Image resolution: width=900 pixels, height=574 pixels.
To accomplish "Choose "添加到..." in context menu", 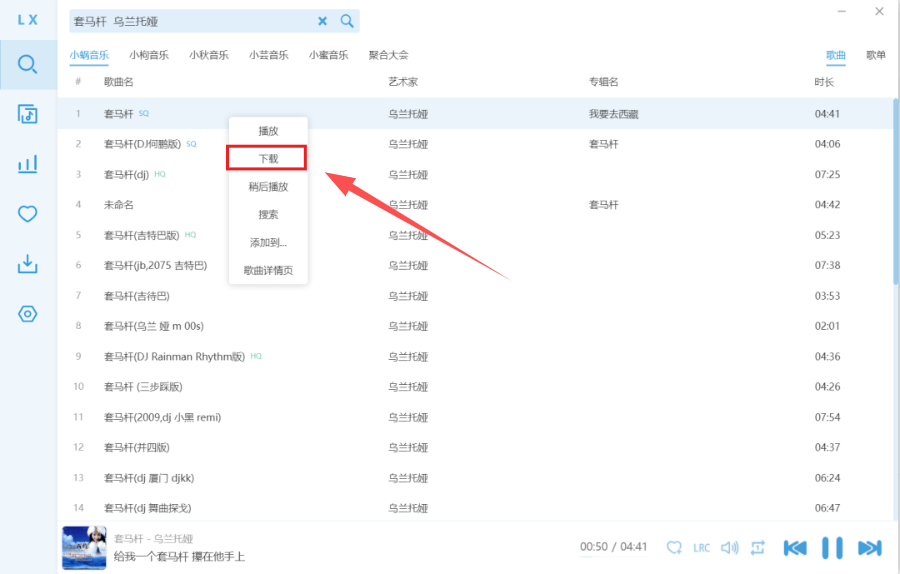I will point(268,243).
